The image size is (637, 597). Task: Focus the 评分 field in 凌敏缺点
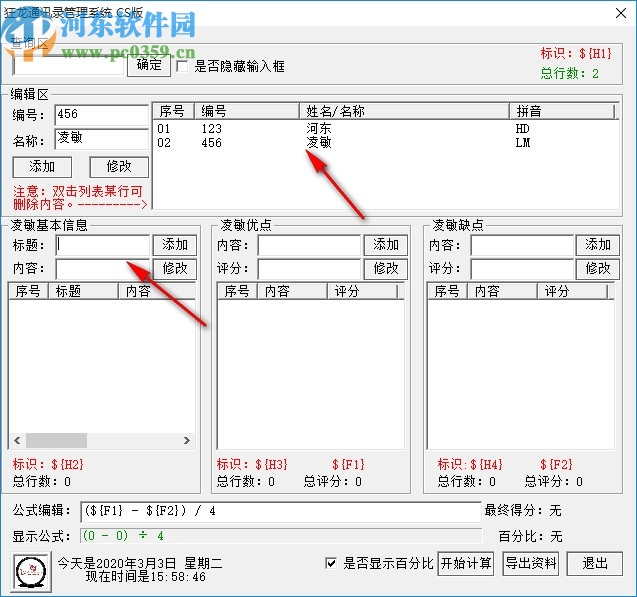tap(522, 268)
